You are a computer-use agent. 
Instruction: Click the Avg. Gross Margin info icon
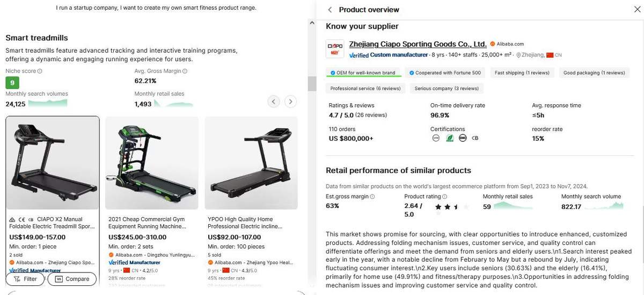click(185, 71)
